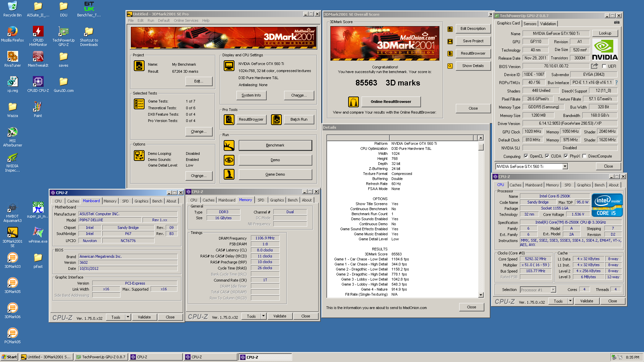This screenshot has height=362, width=644.
Task: Open PCMark05 desktop shortcut
Action: pyautogui.click(x=12, y=336)
